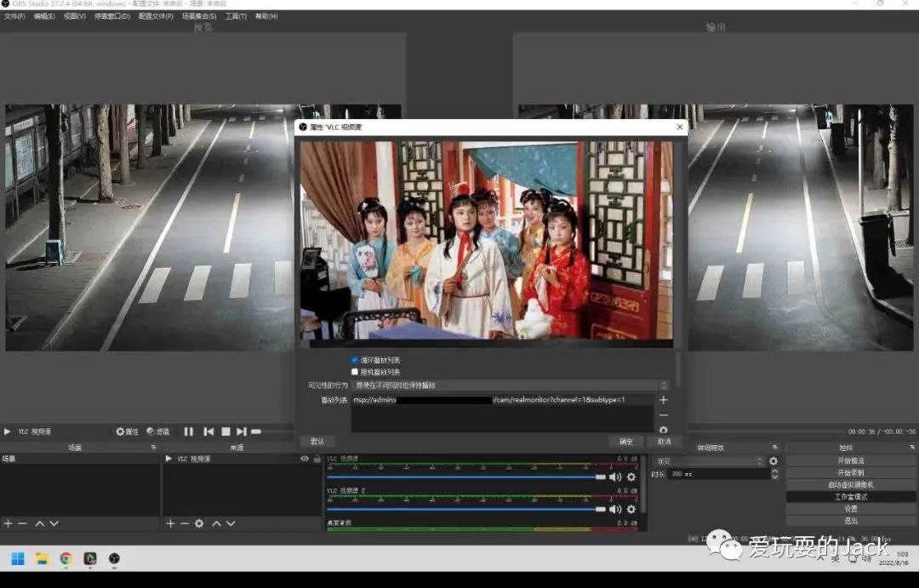This screenshot has width=919, height=588.
Task: Toggle visibility eye of VLC source
Action: 305,459
